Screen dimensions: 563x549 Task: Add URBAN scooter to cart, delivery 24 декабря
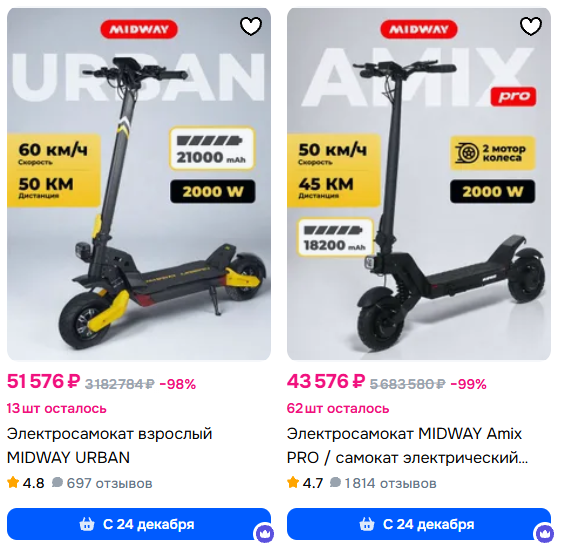click(139, 524)
